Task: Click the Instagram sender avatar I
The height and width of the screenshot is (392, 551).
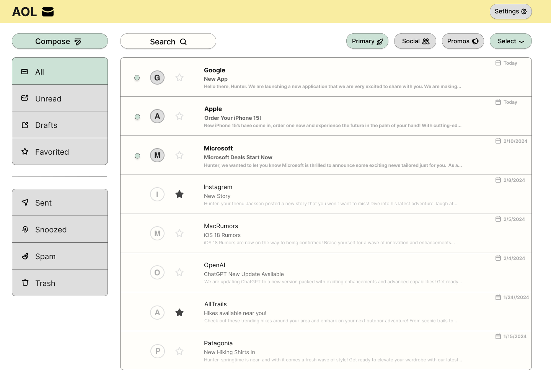Action: tap(157, 194)
